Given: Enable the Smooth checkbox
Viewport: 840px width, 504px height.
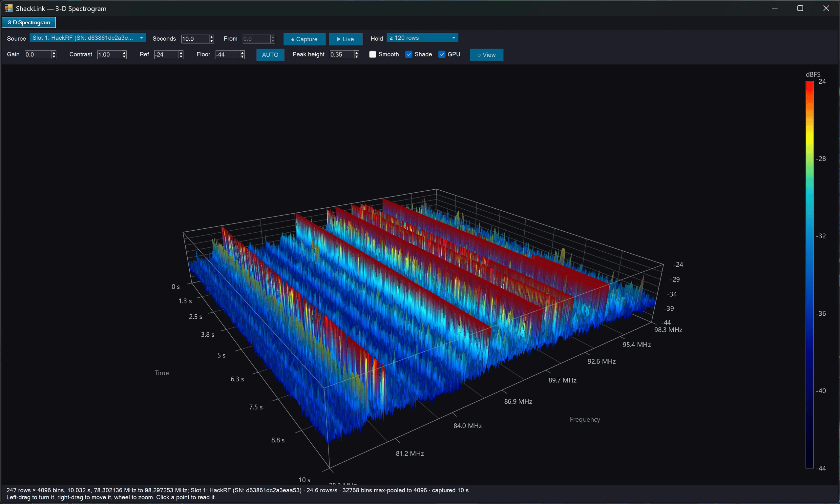Looking at the screenshot, I should coord(373,54).
